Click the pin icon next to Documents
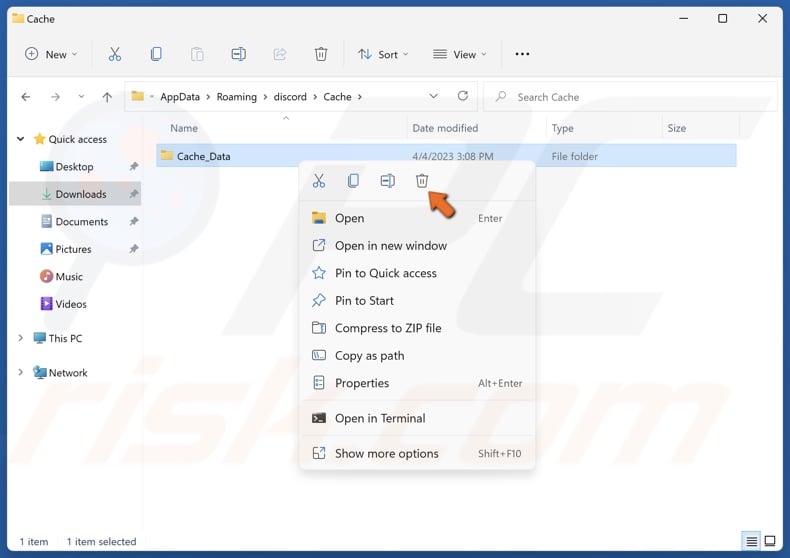 coord(134,221)
